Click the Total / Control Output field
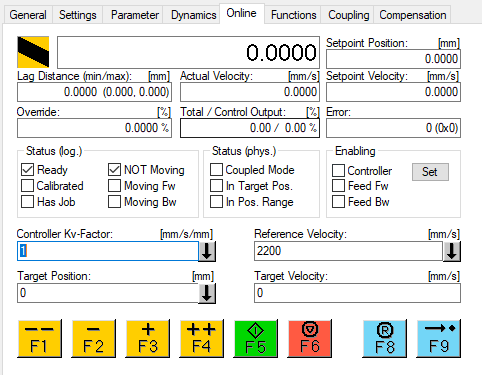This screenshot has width=482, height=375. tap(250, 128)
